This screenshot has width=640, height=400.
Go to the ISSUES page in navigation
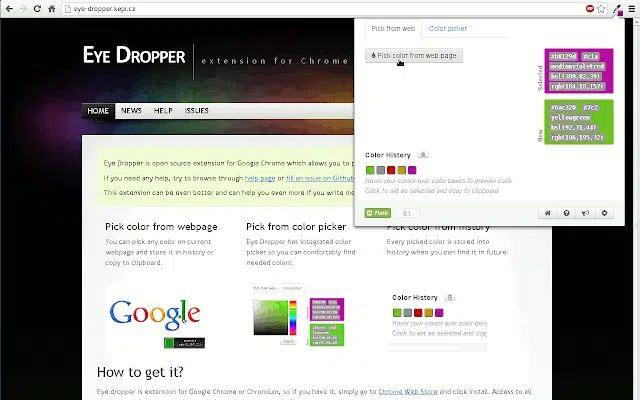tap(196, 111)
